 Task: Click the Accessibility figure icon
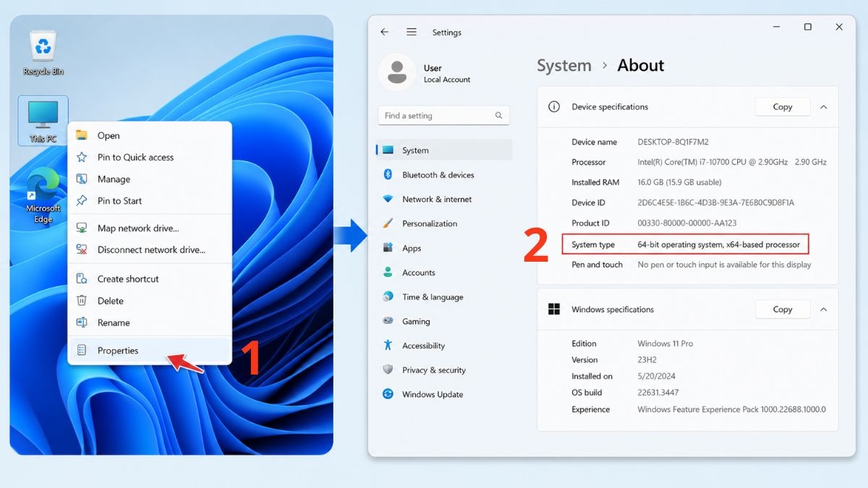[388, 346]
